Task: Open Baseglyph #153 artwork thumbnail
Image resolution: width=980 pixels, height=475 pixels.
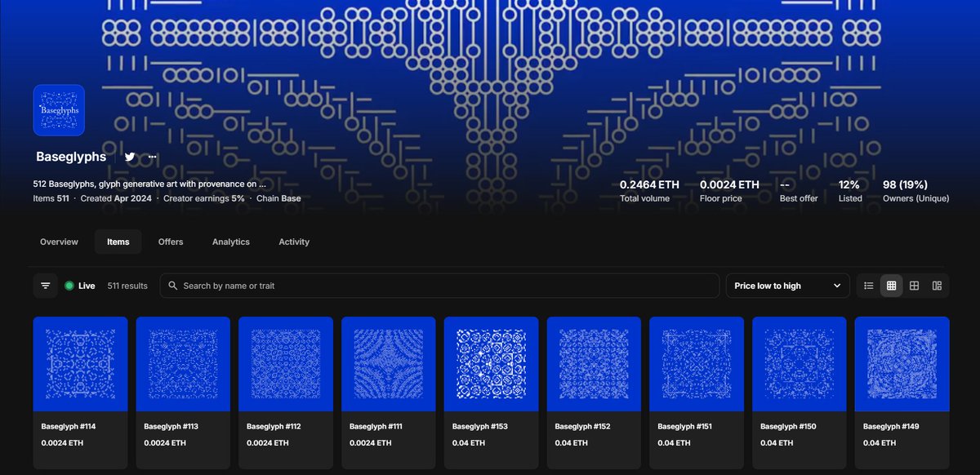Action: point(492,364)
